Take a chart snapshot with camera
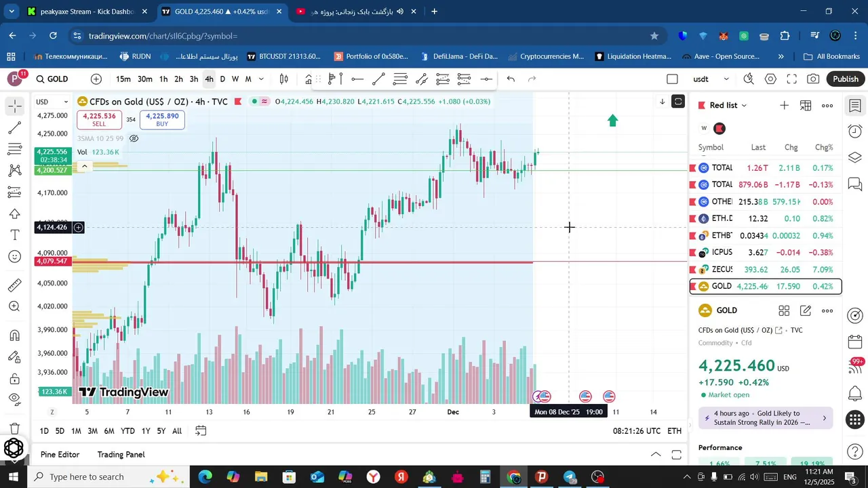Screen dimensions: 868x488 tap(813, 79)
